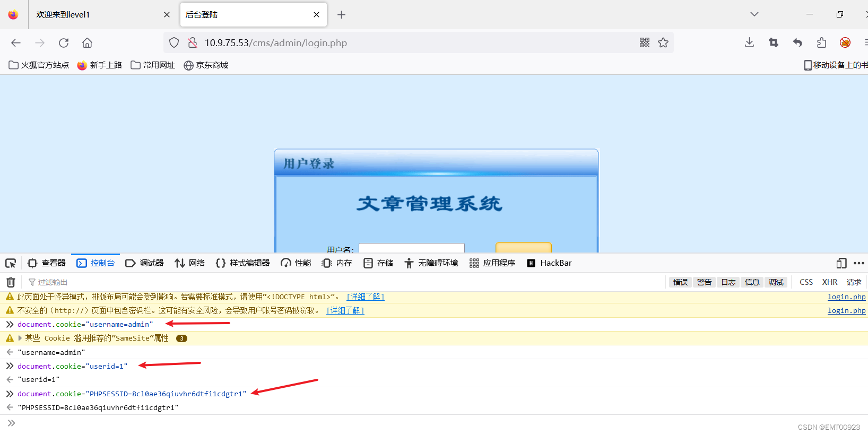Close the 后台登陆 tab
The height and width of the screenshot is (435, 868).
[317, 15]
